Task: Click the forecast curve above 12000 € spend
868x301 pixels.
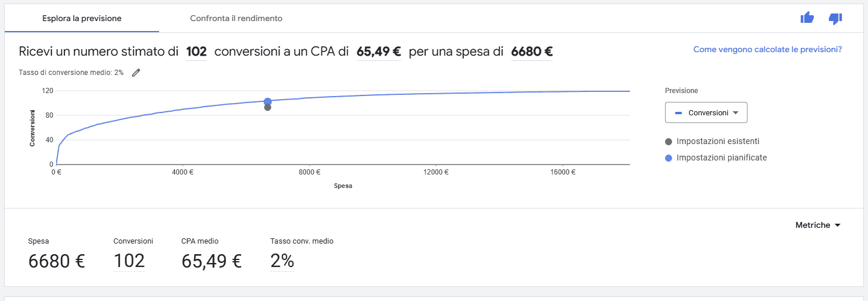Action: (x=436, y=94)
